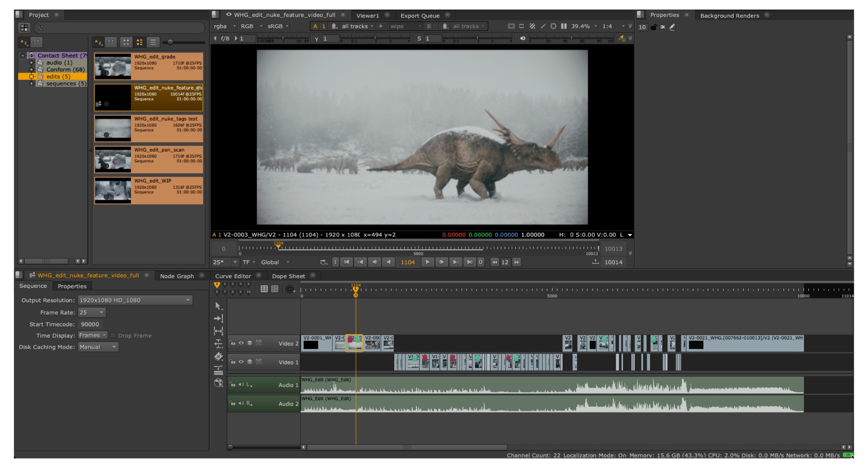Image resolution: width=868 pixels, height=468 pixels.
Task: Click the Play forward button
Action: point(427,262)
